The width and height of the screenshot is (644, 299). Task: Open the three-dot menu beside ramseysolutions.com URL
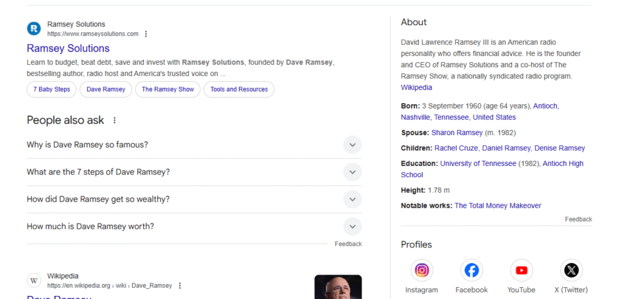tap(146, 34)
